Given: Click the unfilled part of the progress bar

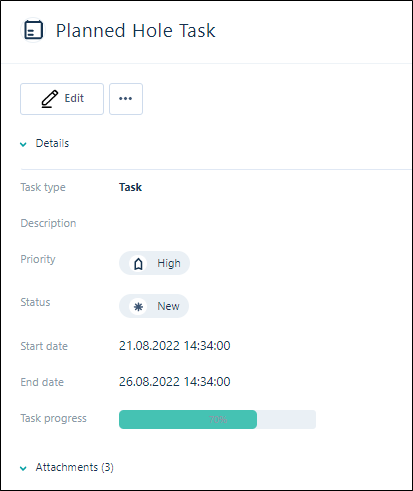Looking at the screenshot, I should (286, 419).
